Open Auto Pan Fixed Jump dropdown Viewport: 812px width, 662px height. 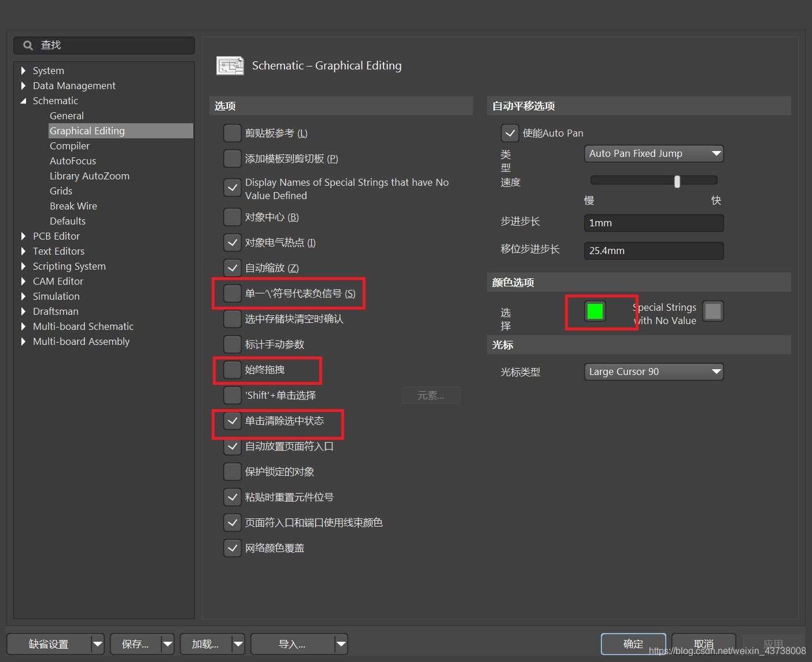coord(654,153)
